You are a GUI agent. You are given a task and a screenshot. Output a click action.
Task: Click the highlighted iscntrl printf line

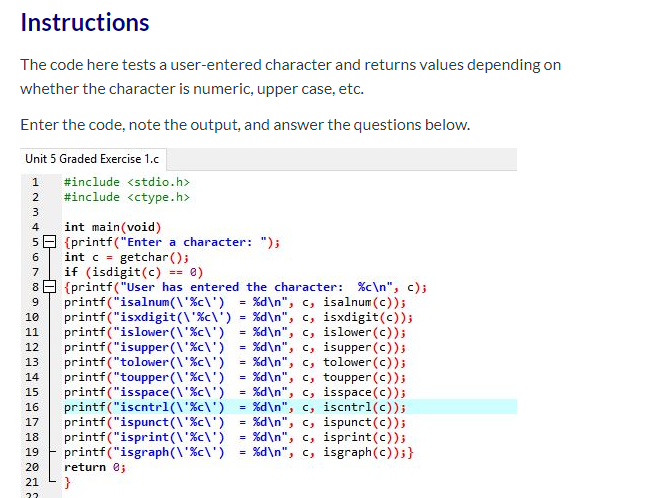(235, 407)
